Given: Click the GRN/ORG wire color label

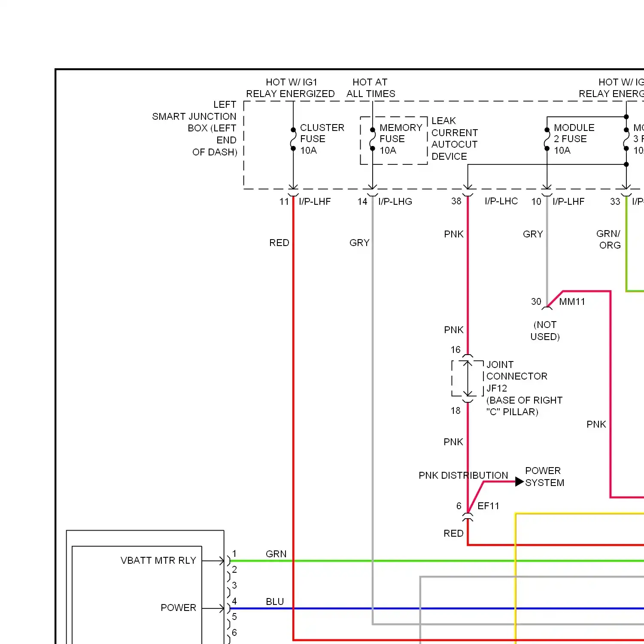Looking at the screenshot, I should coord(609,239).
